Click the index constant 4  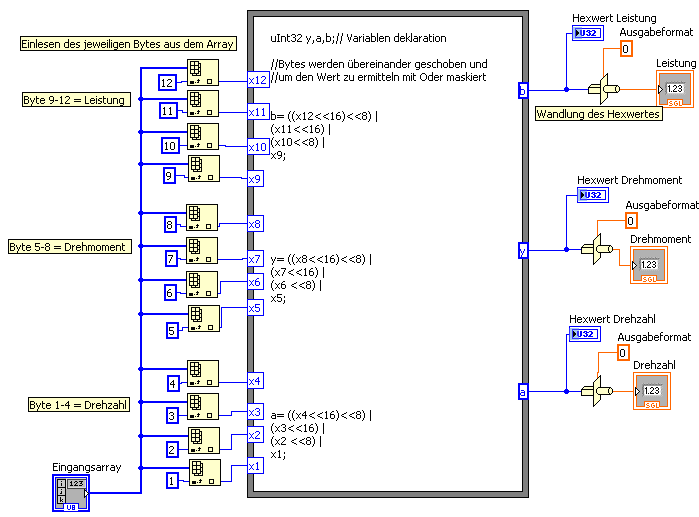[x=173, y=383]
